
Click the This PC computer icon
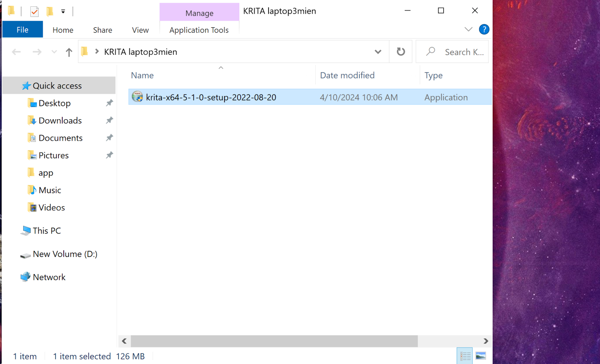pos(25,231)
